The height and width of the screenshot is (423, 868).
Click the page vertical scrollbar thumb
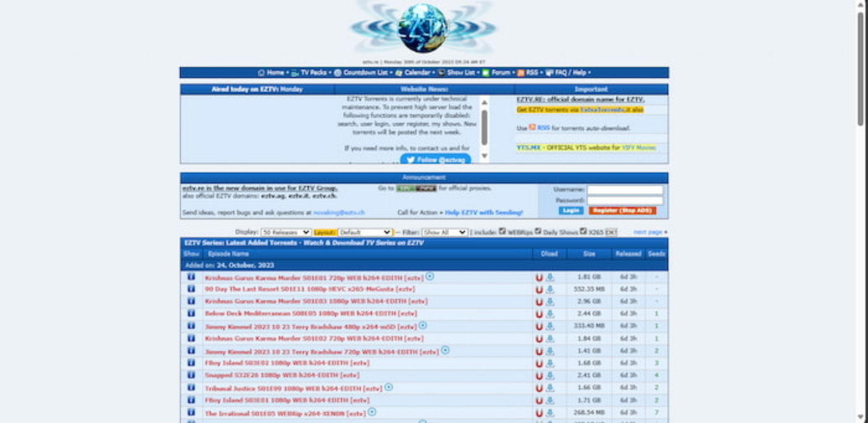click(x=860, y=69)
